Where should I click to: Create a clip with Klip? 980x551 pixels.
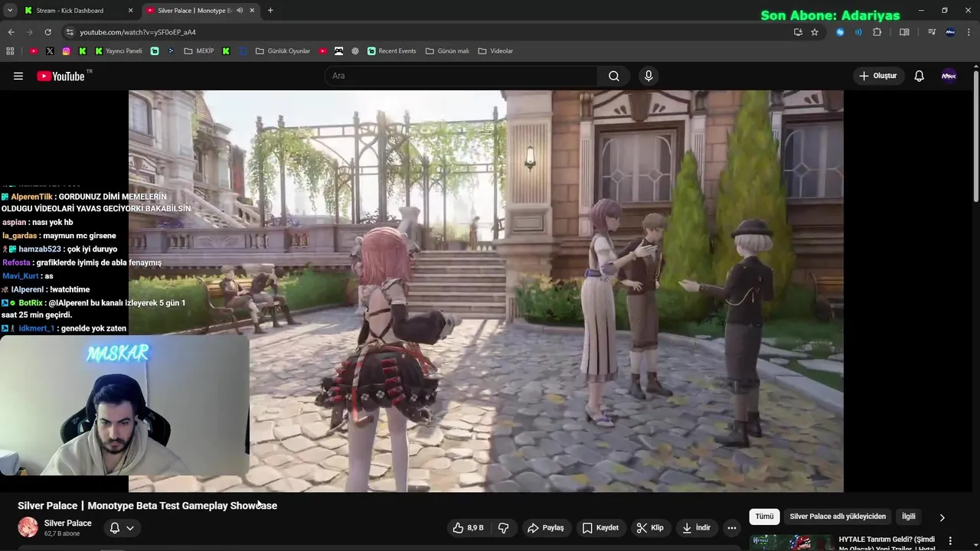(x=650, y=527)
